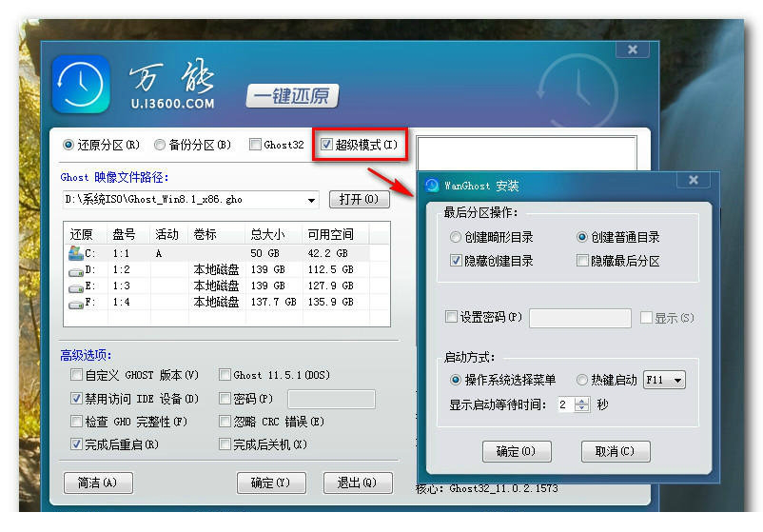Select 备份分区(B) radio option

pyautogui.click(x=160, y=145)
